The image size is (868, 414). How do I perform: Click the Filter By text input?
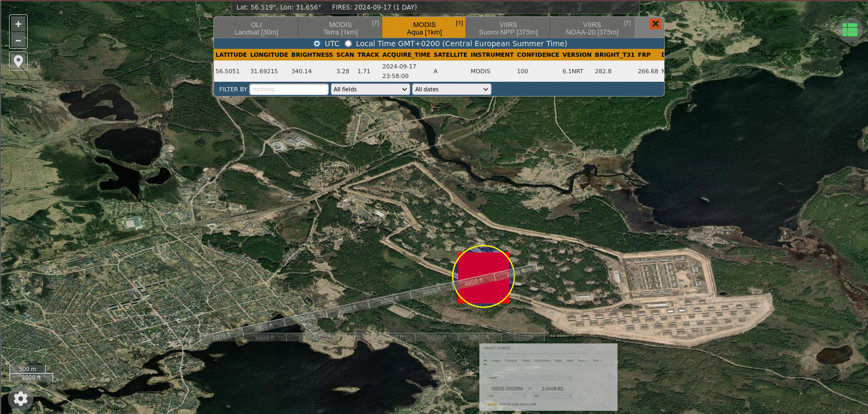(x=289, y=89)
